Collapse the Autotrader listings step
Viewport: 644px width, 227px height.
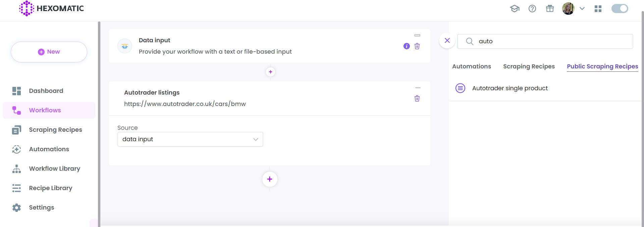(418, 88)
